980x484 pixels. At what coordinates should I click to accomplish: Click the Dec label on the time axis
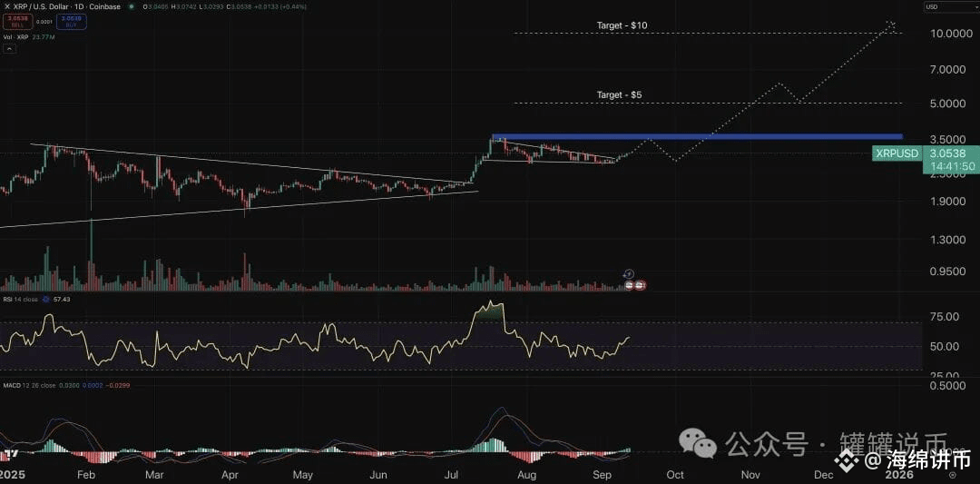click(823, 475)
